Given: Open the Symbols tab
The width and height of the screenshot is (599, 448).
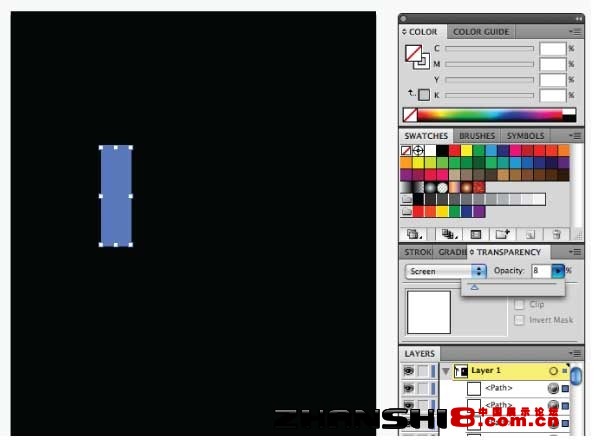Looking at the screenshot, I should coord(525,136).
